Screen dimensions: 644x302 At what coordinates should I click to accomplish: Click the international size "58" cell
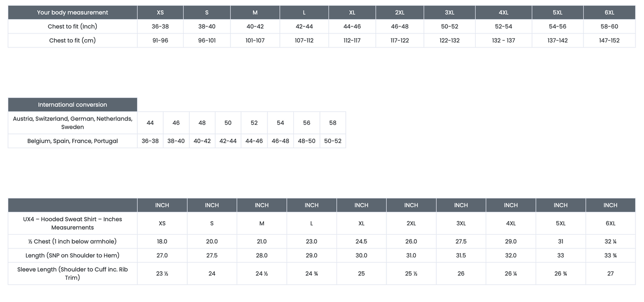click(332, 123)
